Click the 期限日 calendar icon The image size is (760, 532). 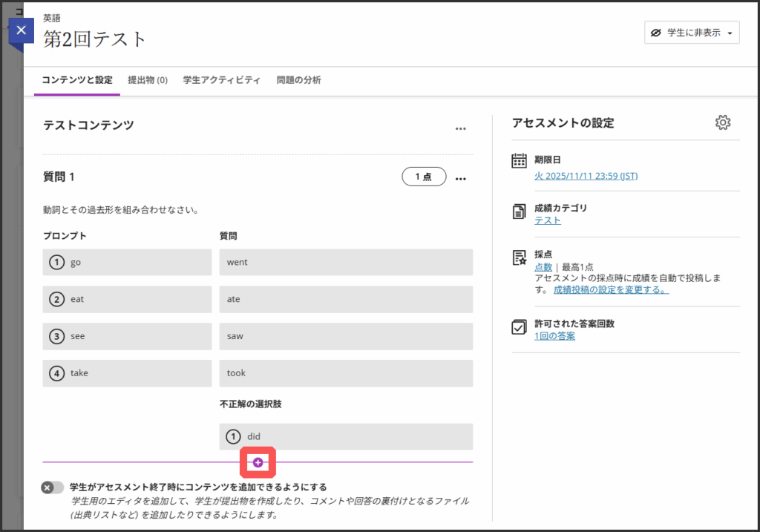[520, 161]
